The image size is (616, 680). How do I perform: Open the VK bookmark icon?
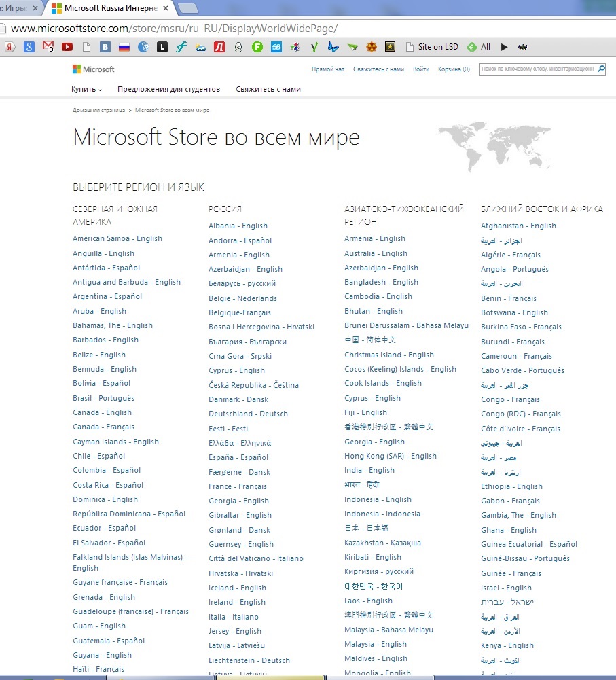(105, 47)
